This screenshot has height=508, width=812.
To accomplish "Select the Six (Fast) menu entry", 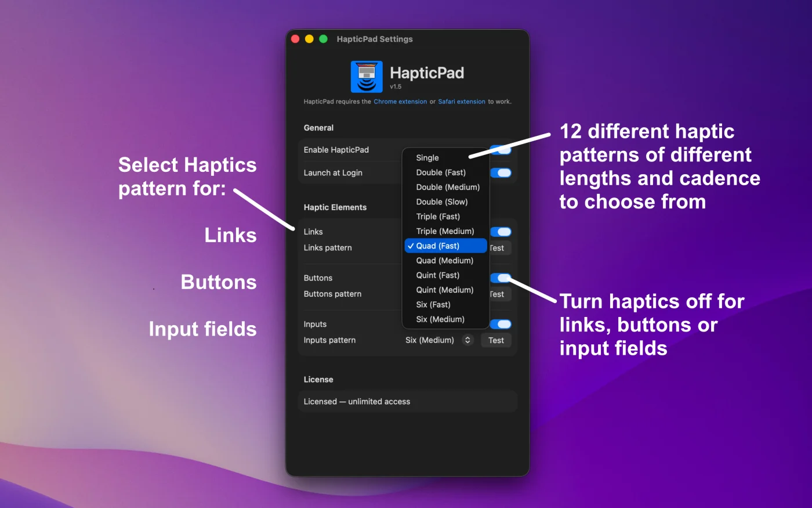I will [446, 305].
